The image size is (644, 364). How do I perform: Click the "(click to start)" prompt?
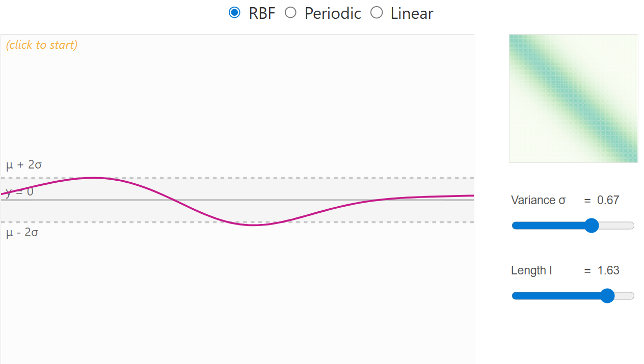tap(42, 45)
